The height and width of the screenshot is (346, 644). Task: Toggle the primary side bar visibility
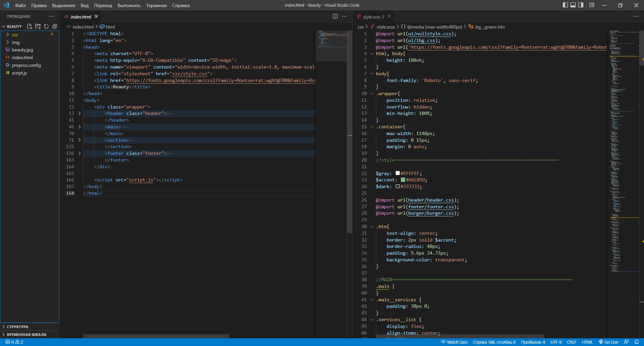pyautogui.click(x=565, y=5)
